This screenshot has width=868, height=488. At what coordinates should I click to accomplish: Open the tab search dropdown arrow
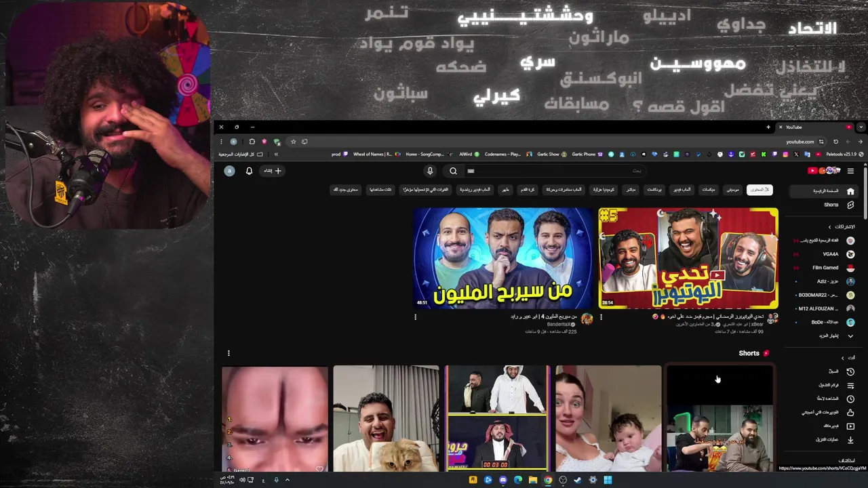[x=861, y=127]
